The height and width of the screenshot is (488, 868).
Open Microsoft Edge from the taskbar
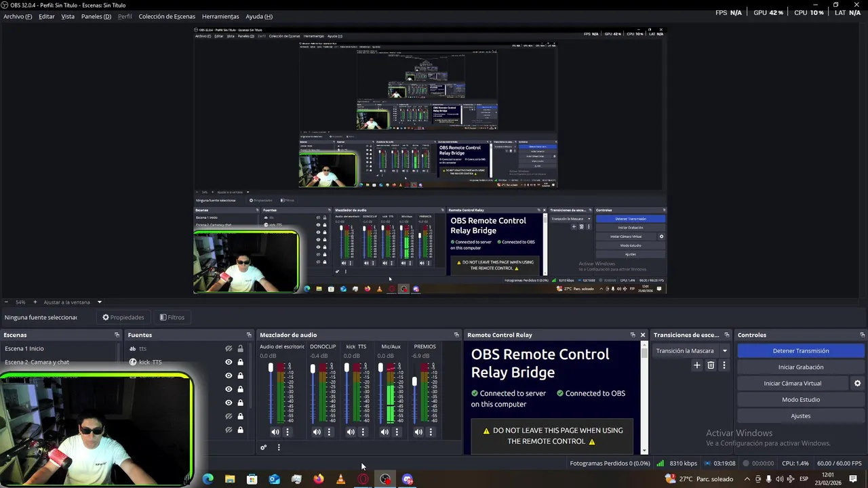(208, 479)
